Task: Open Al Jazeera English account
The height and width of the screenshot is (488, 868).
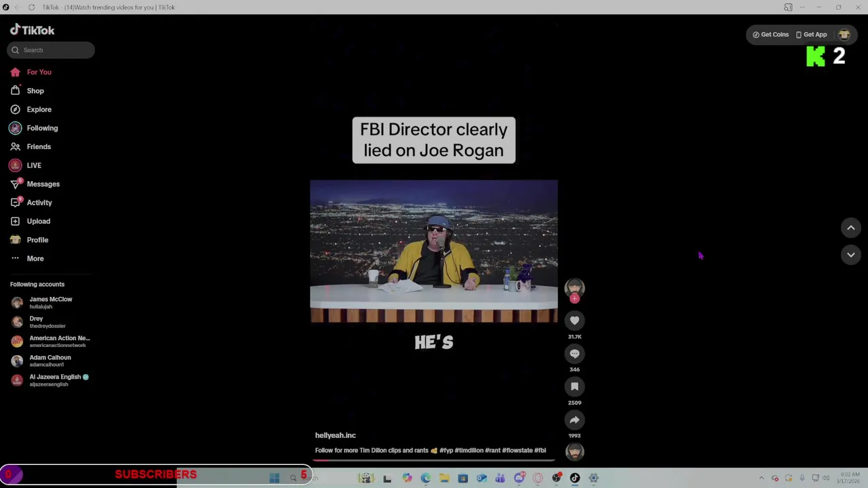Action: click(x=51, y=380)
